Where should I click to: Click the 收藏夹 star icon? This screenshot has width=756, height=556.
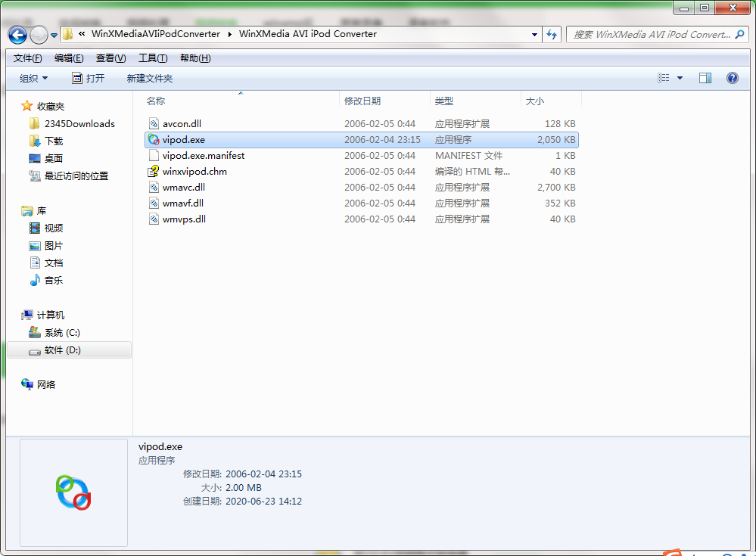(x=27, y=106)
